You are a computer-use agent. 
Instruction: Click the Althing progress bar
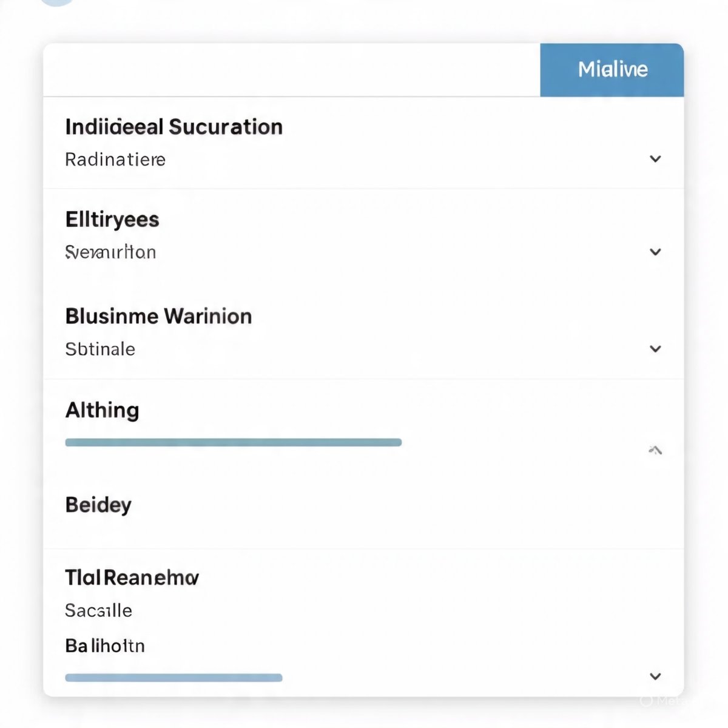pyautogui.click(x=233, y=442)
